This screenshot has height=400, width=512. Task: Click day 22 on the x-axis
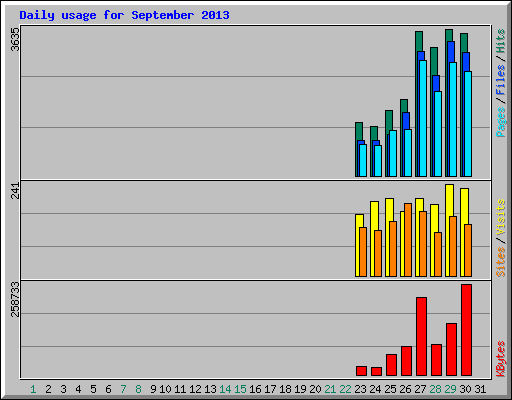click(345, 389)
